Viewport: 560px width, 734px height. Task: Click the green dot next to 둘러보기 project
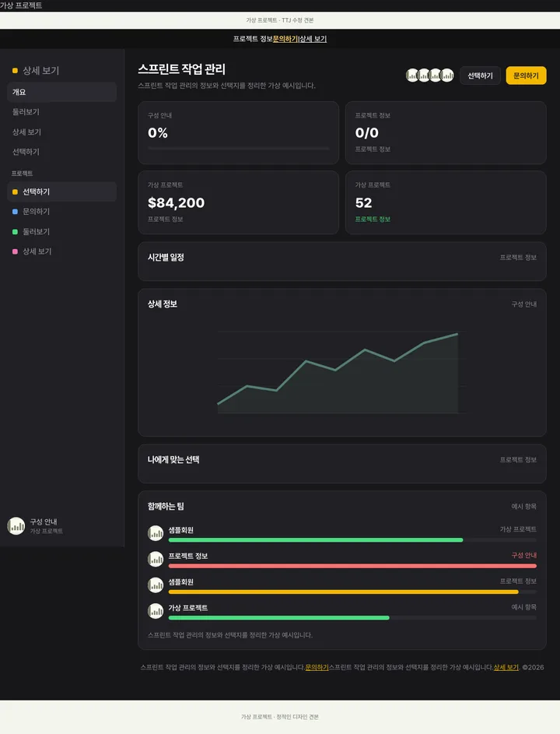click(15, 232)
